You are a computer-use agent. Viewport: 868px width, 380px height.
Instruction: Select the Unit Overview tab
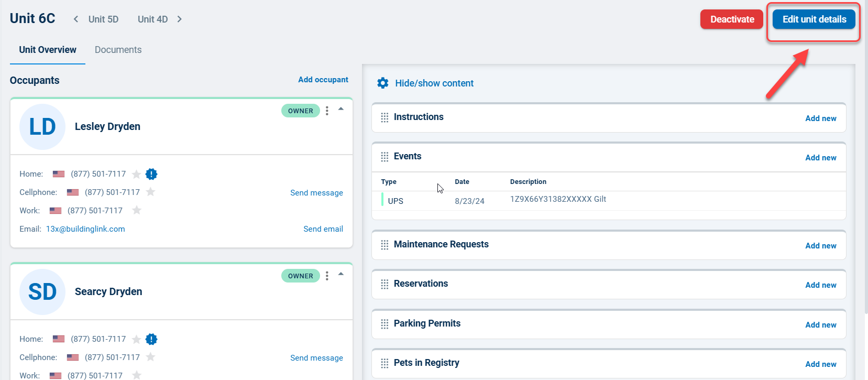click(48, 50)
